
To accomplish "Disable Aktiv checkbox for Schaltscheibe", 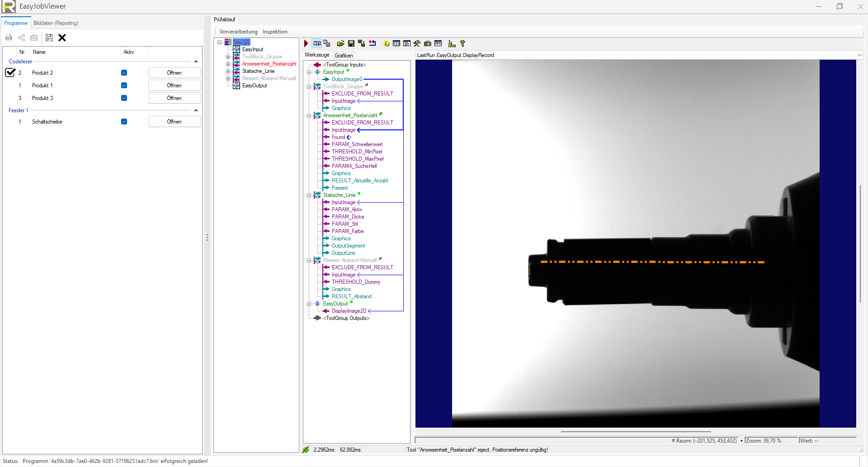I will pyautogui.click(x=124, y=122).
